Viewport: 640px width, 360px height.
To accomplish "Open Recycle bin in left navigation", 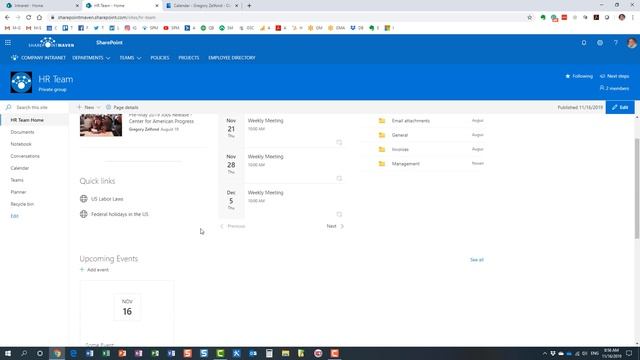I will (22, 204).
